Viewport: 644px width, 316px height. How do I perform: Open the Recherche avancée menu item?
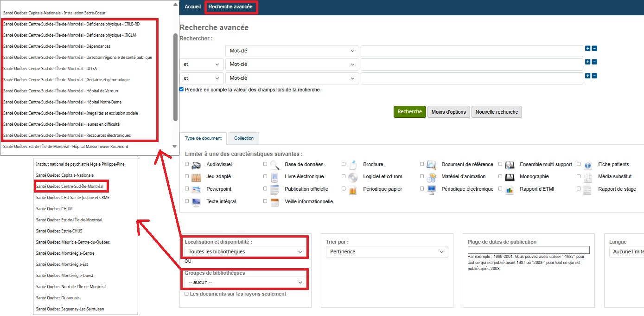230,7
